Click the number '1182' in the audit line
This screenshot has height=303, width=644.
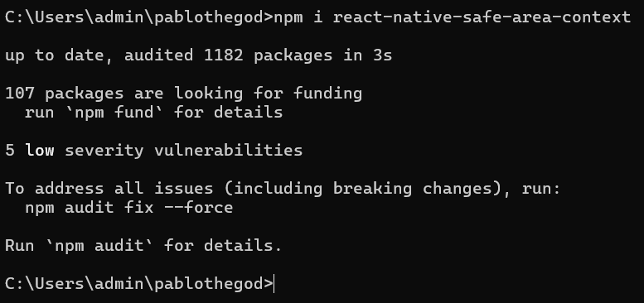[x=224, y=55]
